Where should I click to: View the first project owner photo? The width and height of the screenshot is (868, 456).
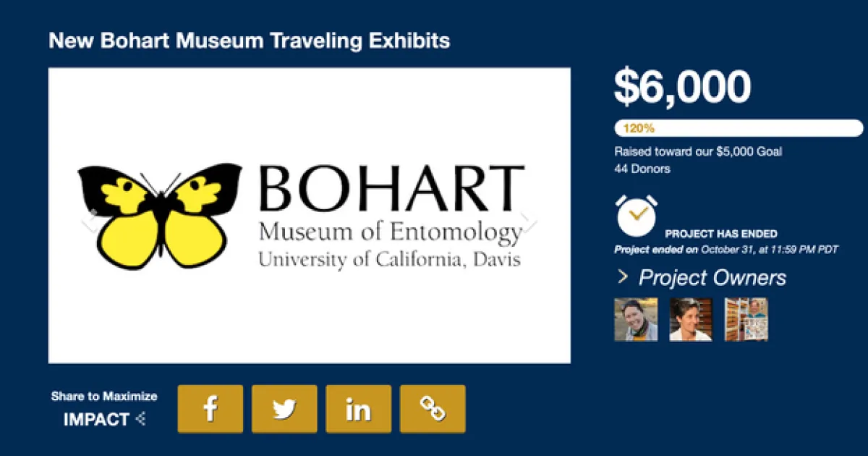pos(636,319)
